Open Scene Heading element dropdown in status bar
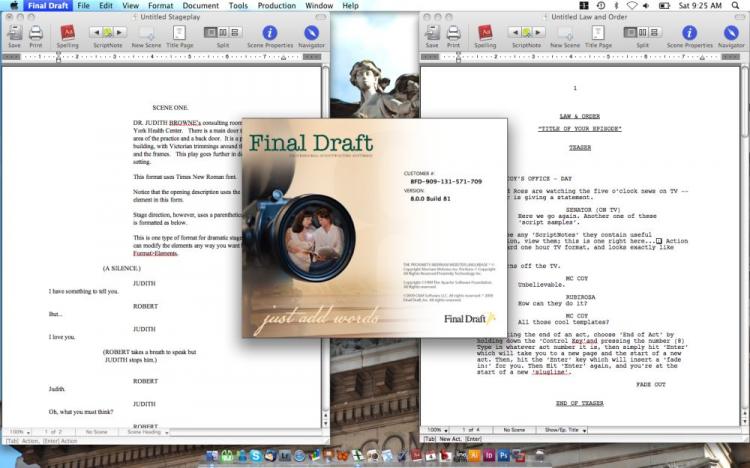750x468 pixels. click(x=148, y=431)
